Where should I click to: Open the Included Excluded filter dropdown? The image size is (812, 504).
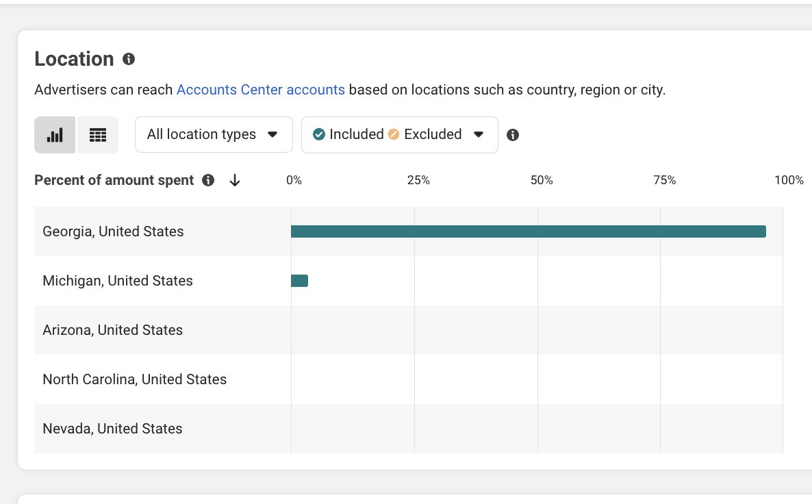tap(400, 135)
